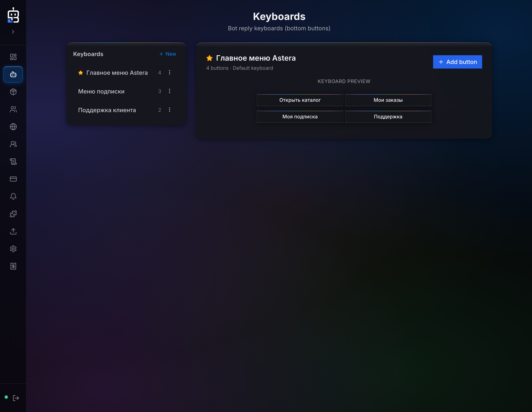Open the scroll logs icon
This screenshot has height=412, width=532.
pos(13,162)
